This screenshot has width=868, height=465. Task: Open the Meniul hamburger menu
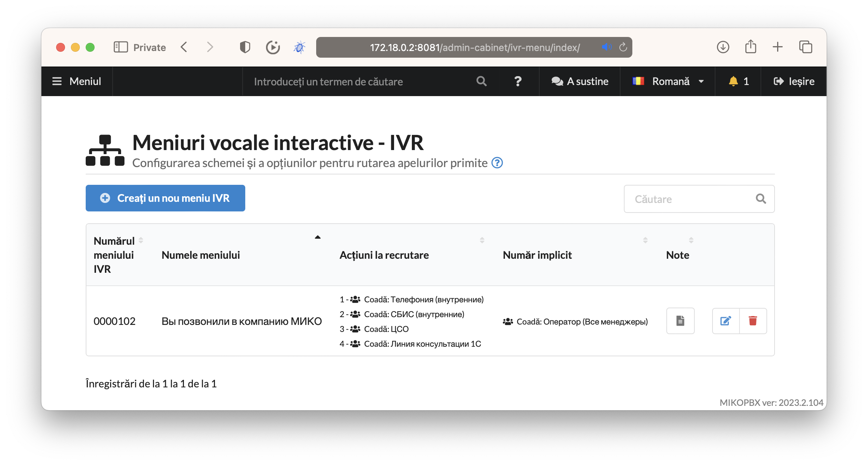pyautogui.click(x=77, y=81)
